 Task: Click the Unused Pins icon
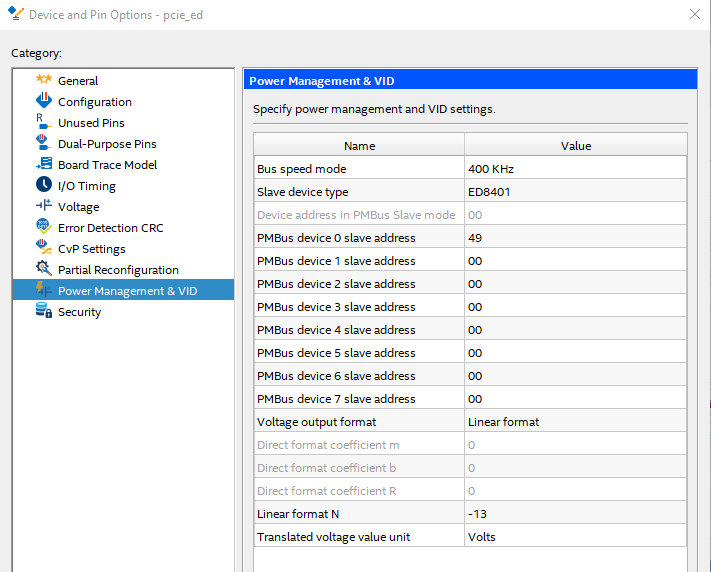pos(43,122)
